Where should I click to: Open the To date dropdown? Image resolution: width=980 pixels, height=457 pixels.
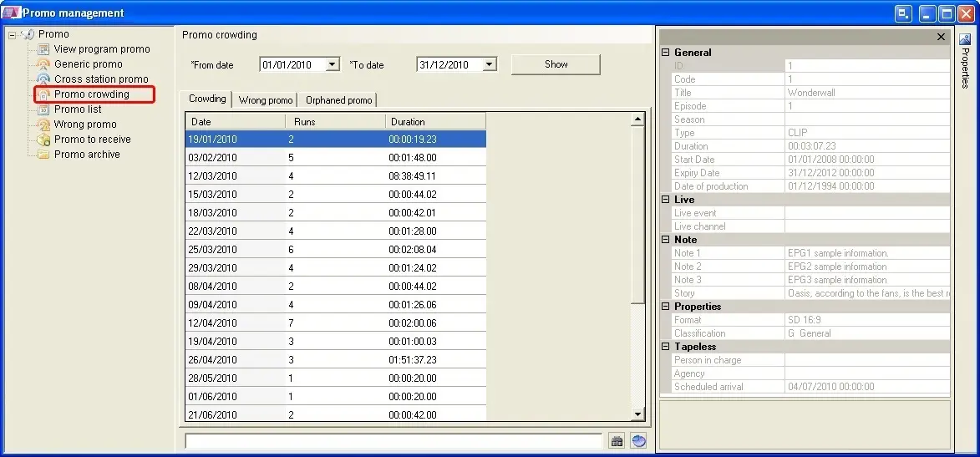tap(490, 64)
